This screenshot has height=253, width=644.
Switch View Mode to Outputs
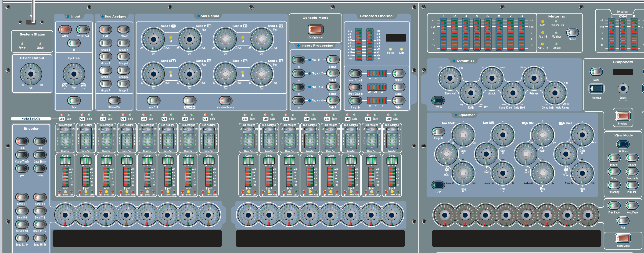tap(632, 158)
